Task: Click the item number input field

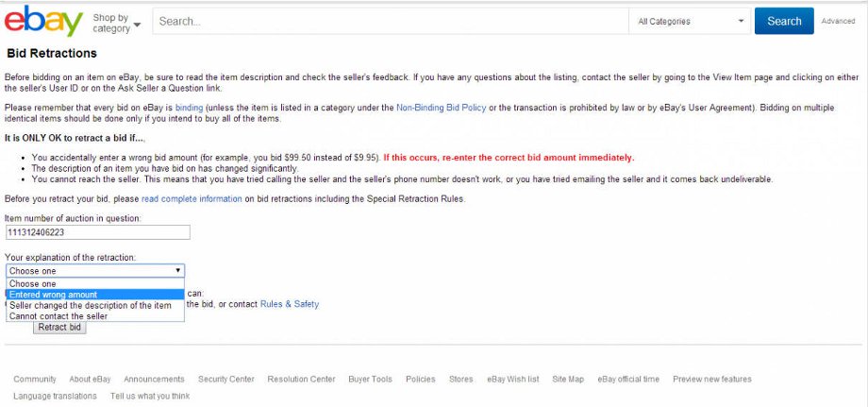Action: 97,232
